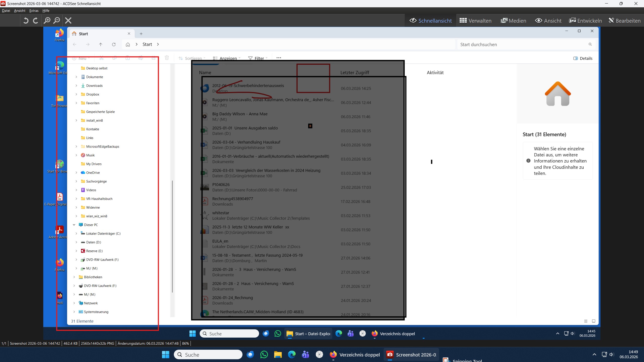Image resolution: width=644 pixels, height=362 pixels.
Task: Expand the Dropbox folder in tree
Action: (x=76, y=94)
